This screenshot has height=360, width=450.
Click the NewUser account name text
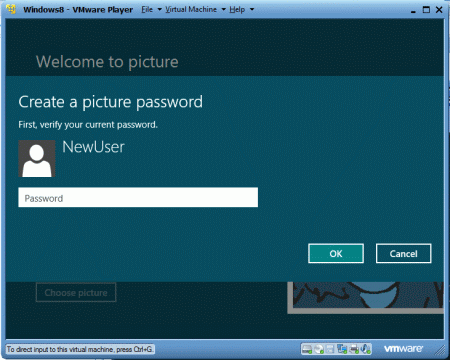93,147
